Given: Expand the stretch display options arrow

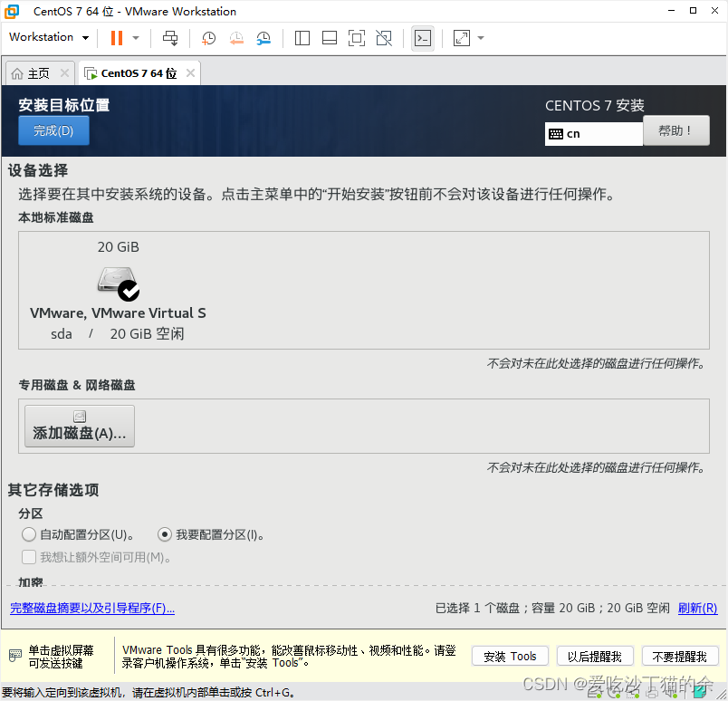Looking at the screenshot, I should [x=481, y=38].
